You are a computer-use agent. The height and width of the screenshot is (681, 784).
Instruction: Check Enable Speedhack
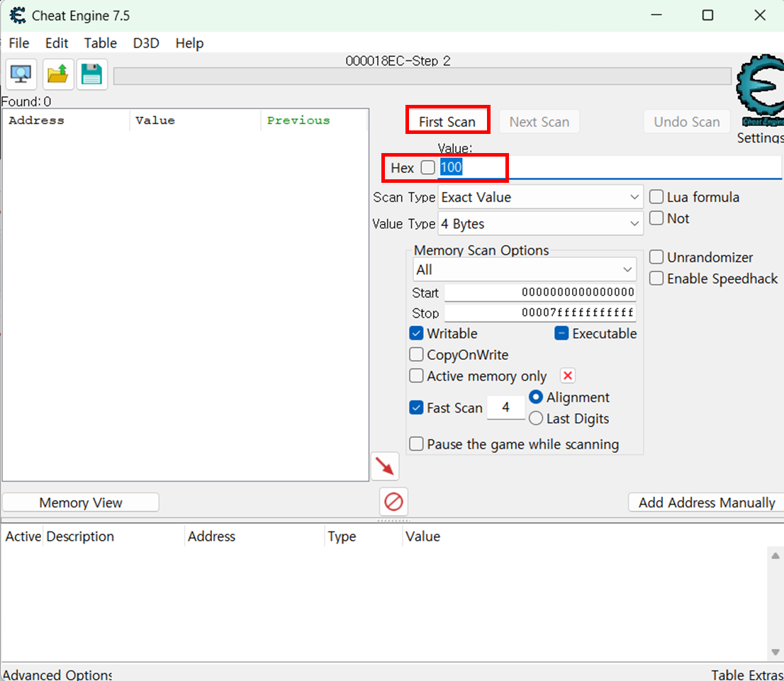656,278
